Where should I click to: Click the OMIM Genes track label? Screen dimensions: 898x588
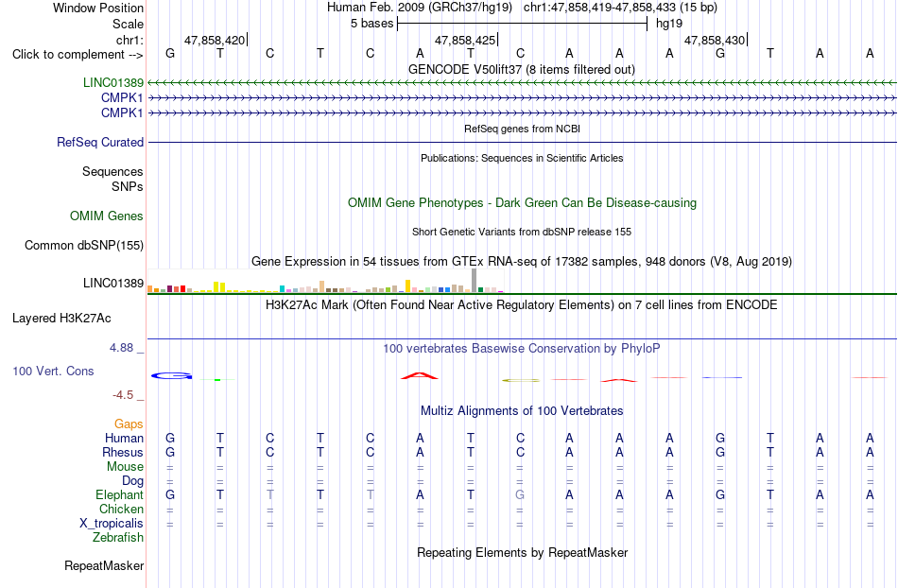(107, 216)
